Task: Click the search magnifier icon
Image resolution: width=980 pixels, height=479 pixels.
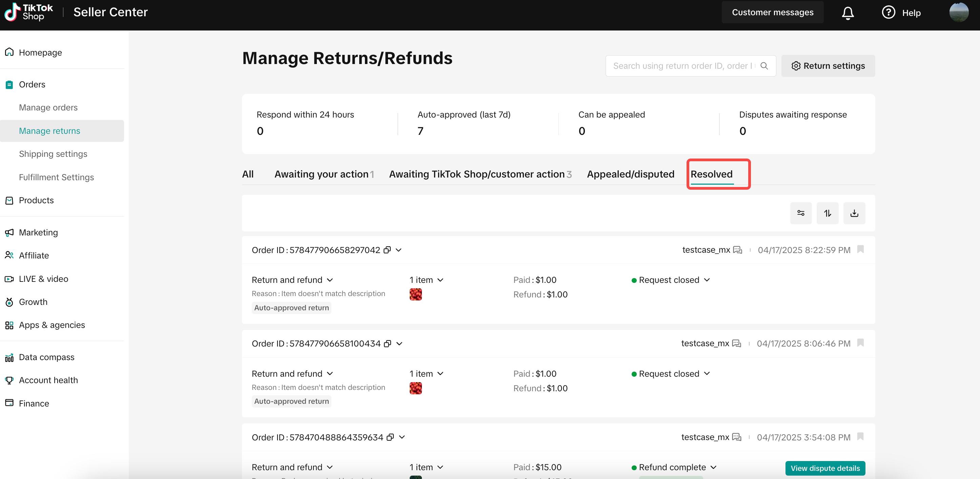Action: pyautogui.click(x=764, y=66)
